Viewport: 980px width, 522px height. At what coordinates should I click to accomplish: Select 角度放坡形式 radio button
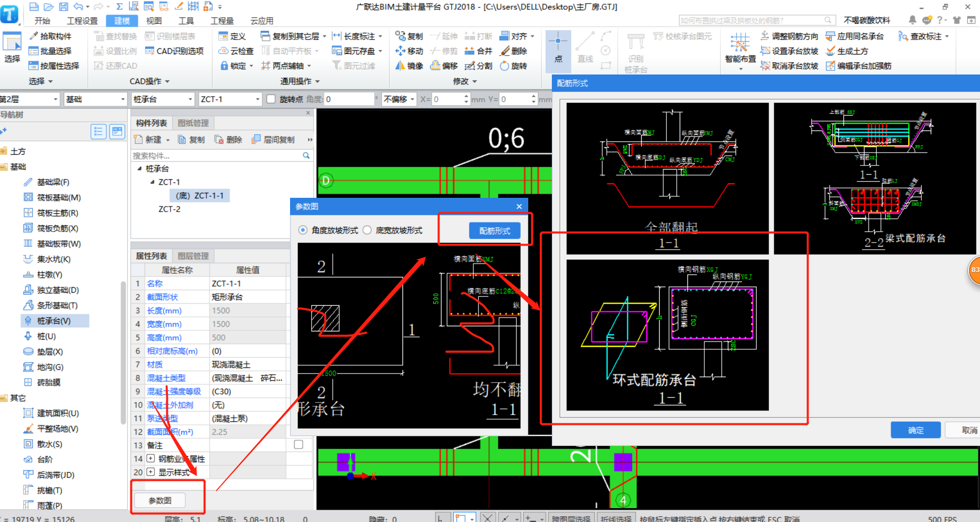(x=303, y=230)
